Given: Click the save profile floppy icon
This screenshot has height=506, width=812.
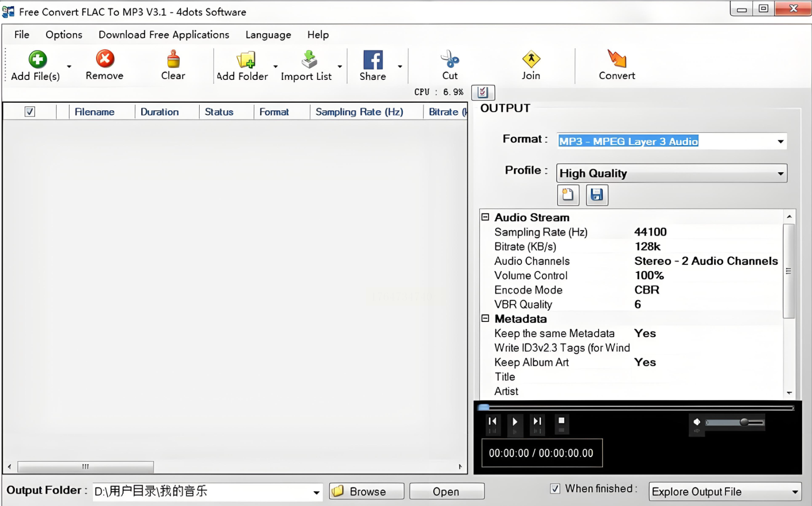Looking at the screenshot, I should (597, 195).
